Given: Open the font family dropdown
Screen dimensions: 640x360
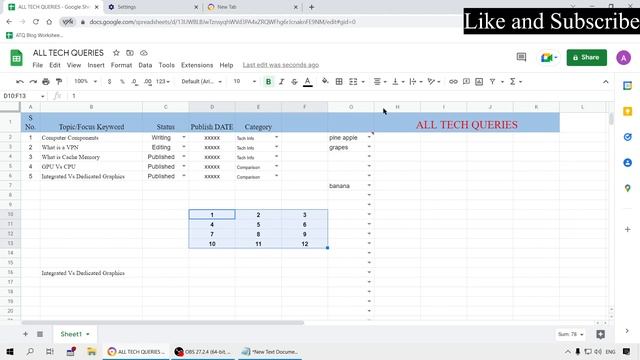Looking at the screenshot, I should click(x=202, y=82).
